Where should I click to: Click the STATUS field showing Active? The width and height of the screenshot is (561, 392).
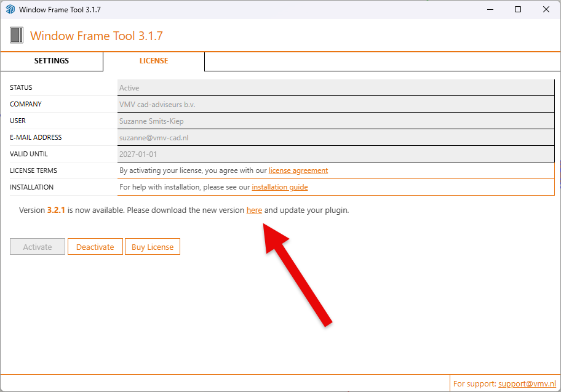pyautogui.click(x=335, y=88)
